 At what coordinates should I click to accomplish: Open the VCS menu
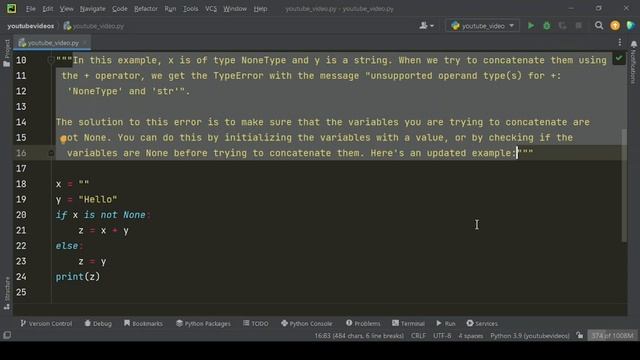[x=211, y=9]
